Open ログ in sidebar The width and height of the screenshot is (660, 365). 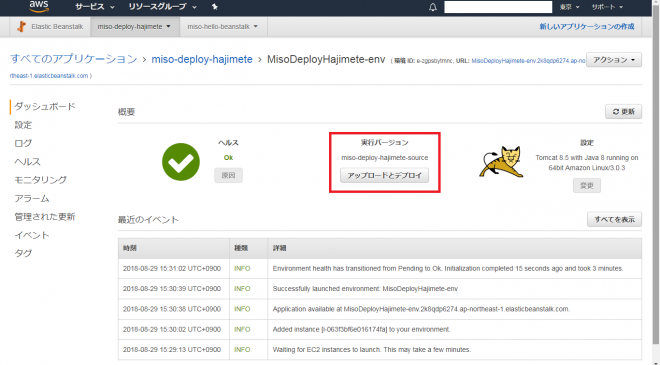click(23, 143)
